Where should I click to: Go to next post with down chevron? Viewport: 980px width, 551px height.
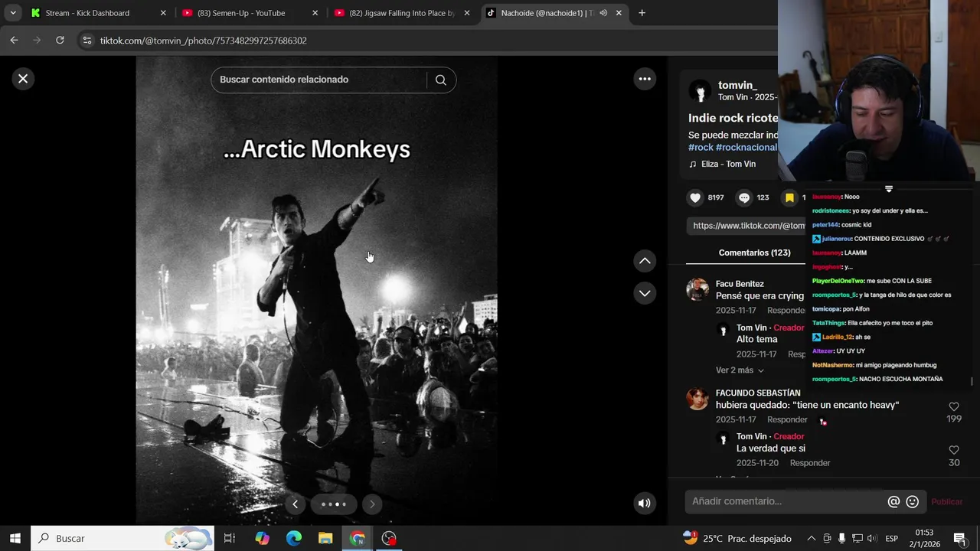(645, 293)
